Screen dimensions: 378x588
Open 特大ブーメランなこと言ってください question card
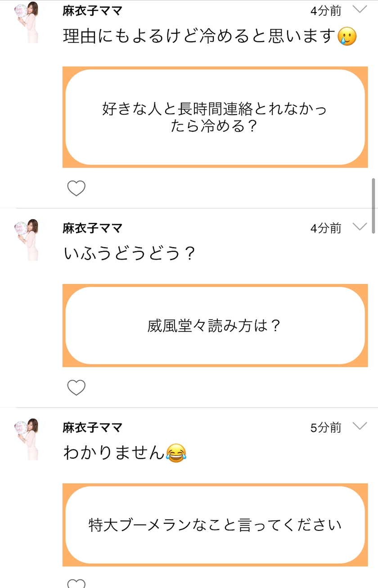[x=215, y=525]
